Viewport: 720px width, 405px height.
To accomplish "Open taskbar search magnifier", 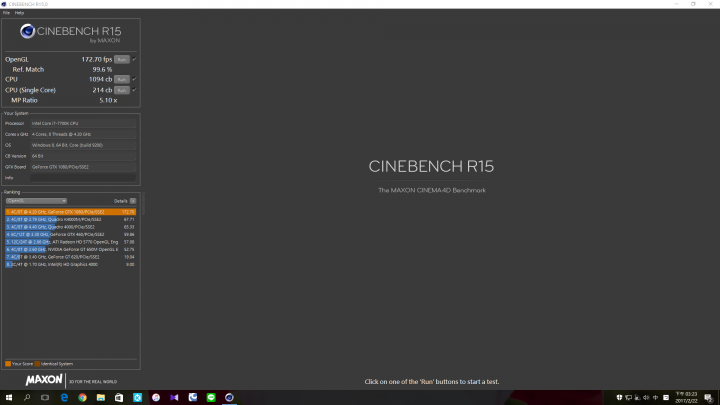I will click(27, 398).
